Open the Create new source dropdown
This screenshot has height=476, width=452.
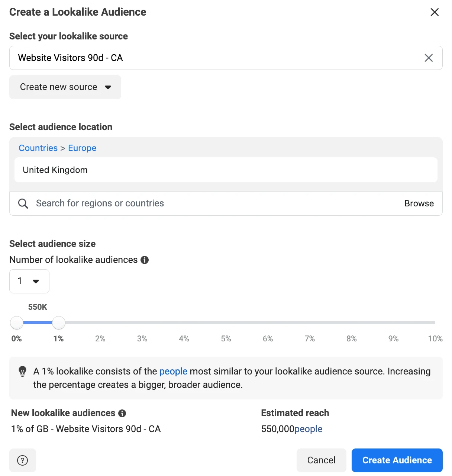[65, 87]
